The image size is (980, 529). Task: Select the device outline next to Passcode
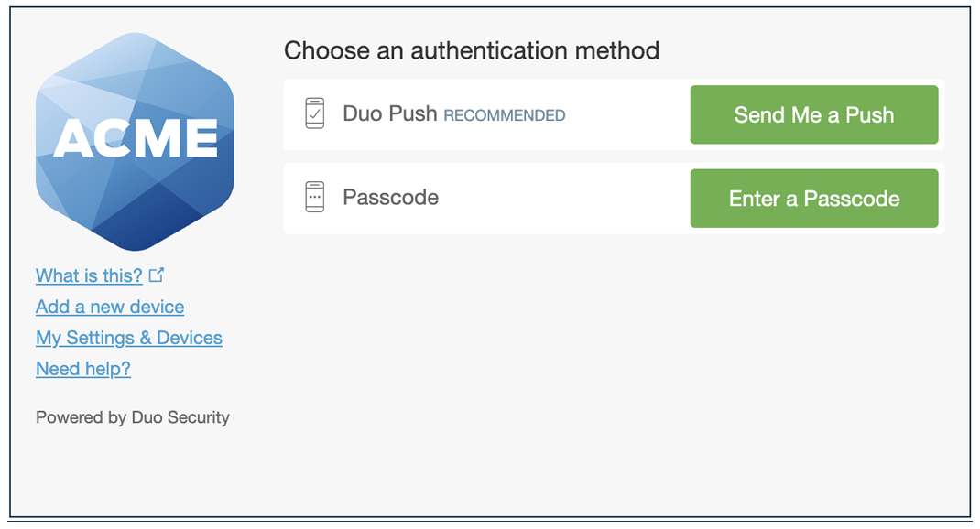pyautogui.click(x=314, y=198)
